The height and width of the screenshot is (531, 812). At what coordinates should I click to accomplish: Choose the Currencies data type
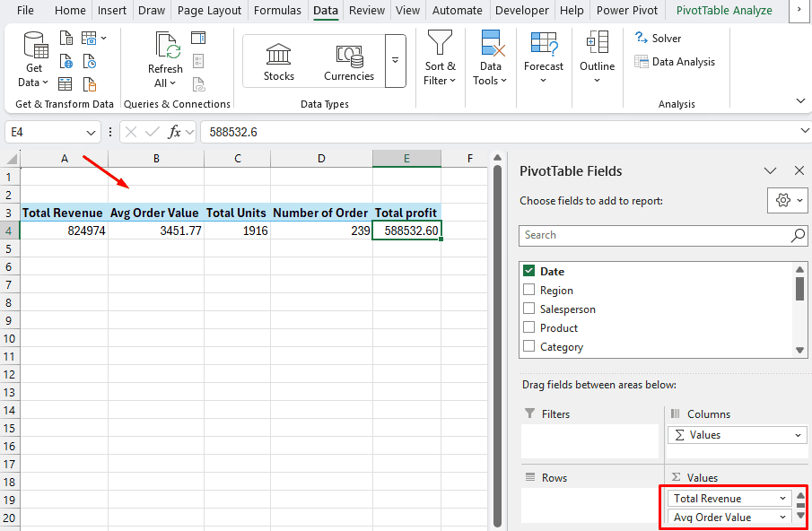click(x=349, y=62)
